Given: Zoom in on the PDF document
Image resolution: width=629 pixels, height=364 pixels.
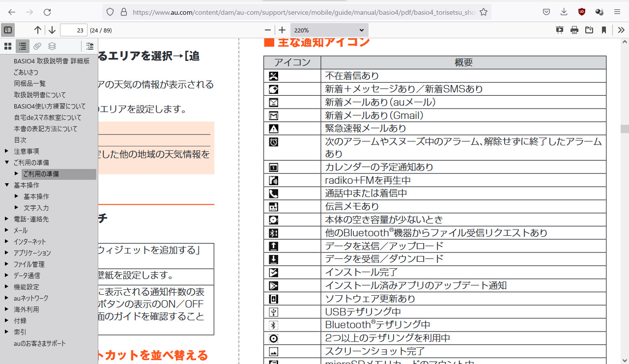Looking at the screenshot, I should [x=282, y=30].
